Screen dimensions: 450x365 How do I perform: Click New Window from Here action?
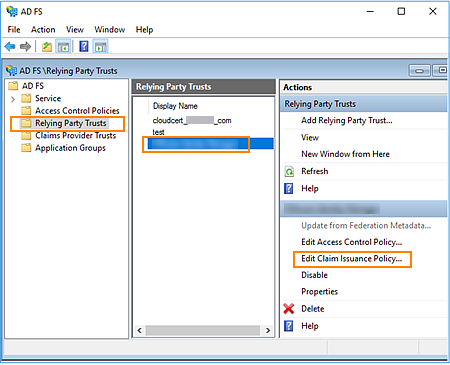tap(345, 154)
